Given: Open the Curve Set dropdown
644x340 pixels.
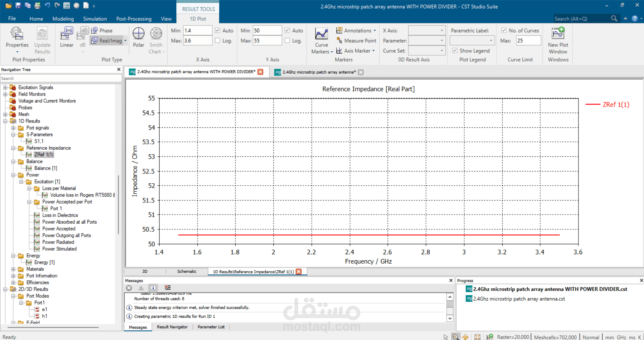Looking at the screenshot, I should click(427, 50).
